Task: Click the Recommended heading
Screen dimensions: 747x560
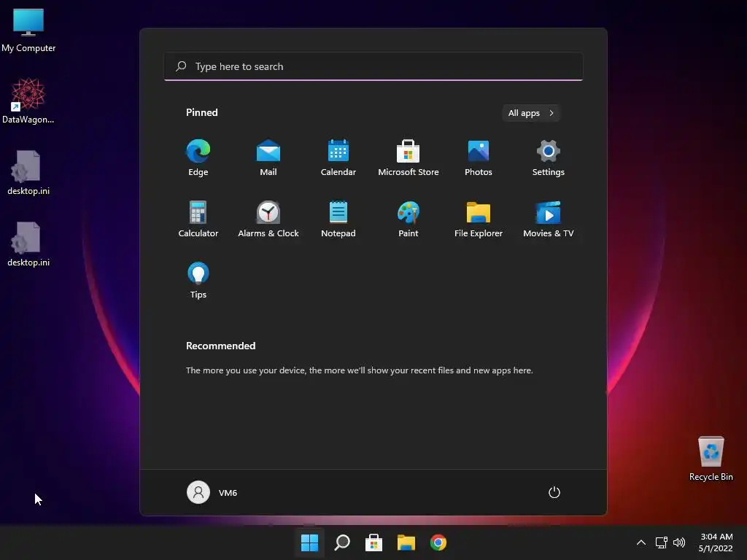Action: 220,346
